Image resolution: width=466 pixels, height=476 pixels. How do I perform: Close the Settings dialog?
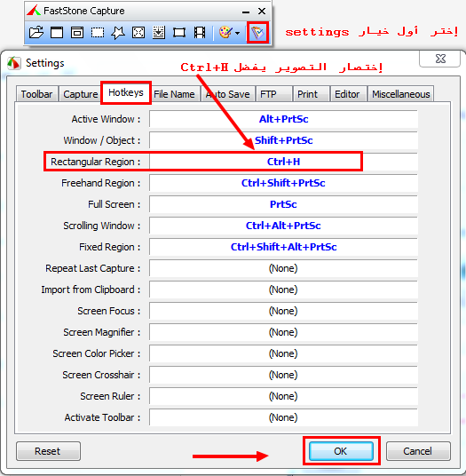[440, 59]
